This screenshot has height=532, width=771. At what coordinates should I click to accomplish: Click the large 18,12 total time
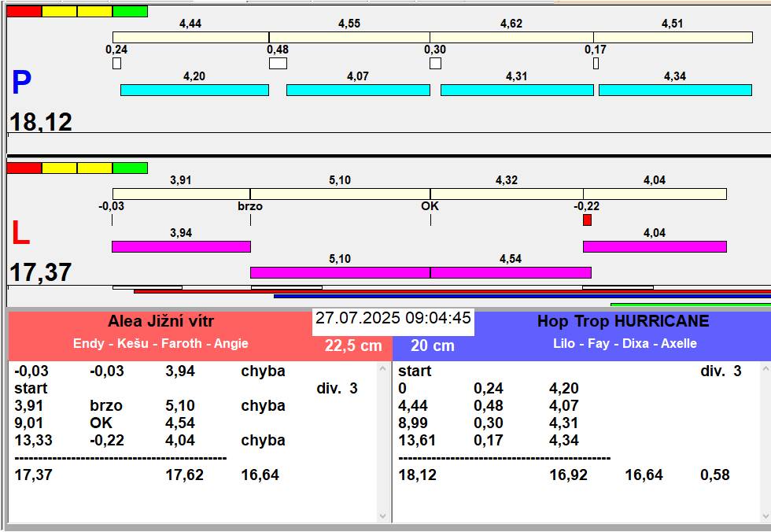[41, 122]
